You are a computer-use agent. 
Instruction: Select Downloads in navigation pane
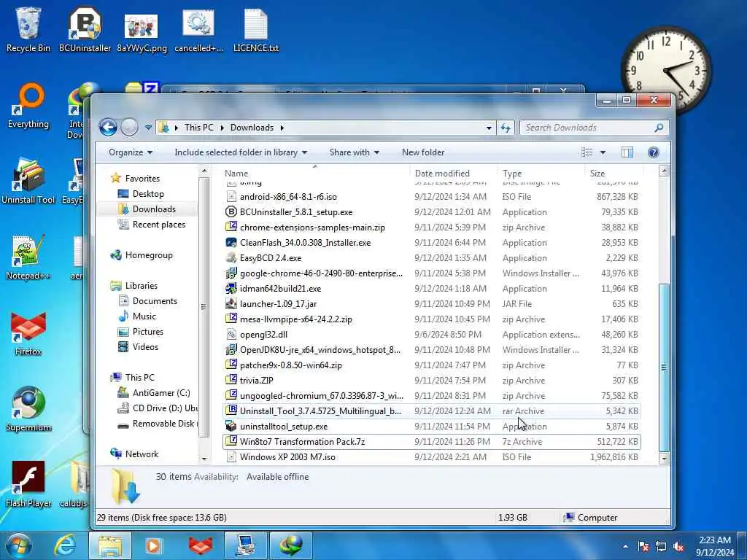154,209
